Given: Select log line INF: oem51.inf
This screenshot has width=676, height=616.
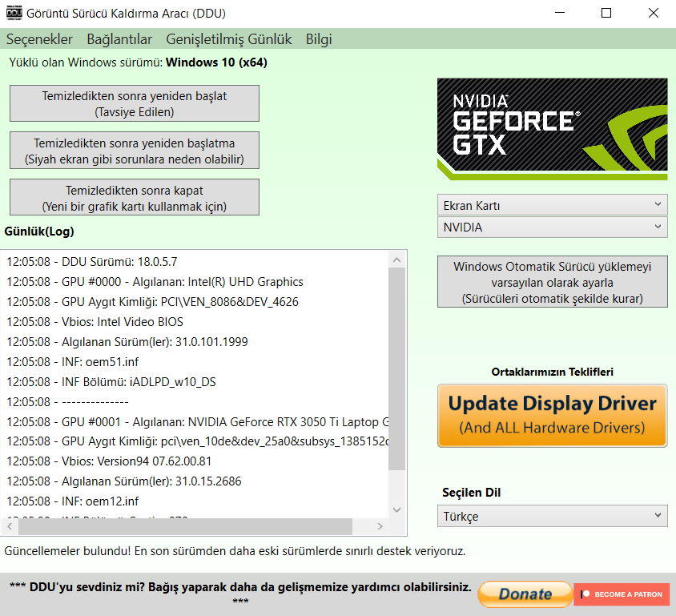Looking at the screenshot, I should click(72, 361).
